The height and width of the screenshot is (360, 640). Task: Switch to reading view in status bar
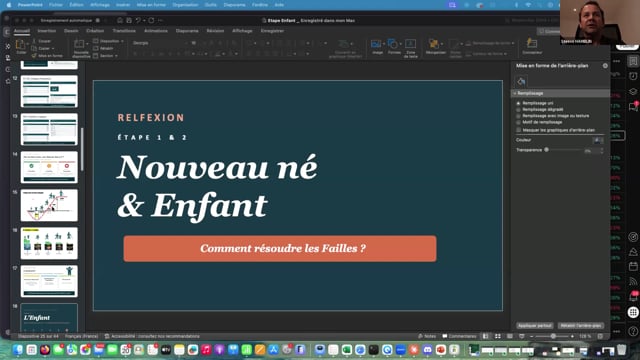[510, 336]
